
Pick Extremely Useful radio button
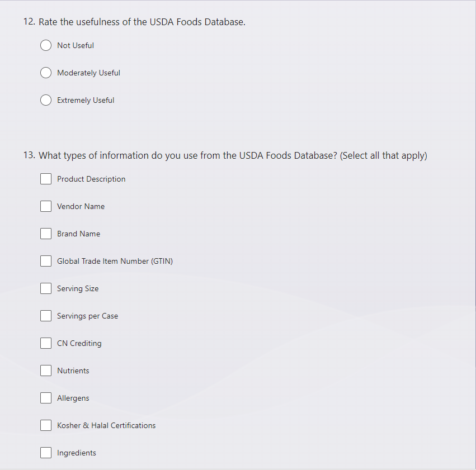tap(46, 100)
